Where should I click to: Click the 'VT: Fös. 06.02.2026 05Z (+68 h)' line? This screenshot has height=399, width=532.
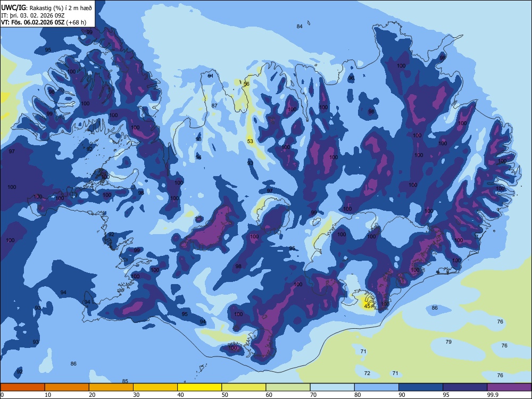pyautogui.click(x=44, y=22)
